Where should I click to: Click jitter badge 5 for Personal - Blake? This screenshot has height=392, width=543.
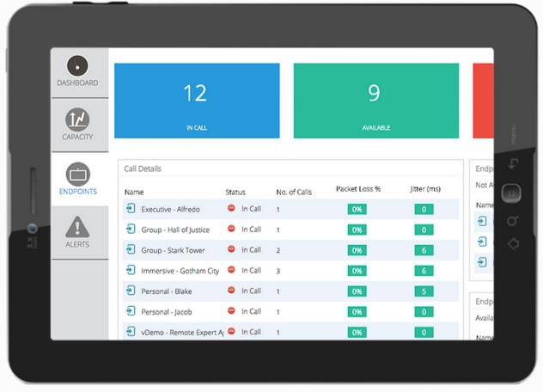(x=424, y=291)
